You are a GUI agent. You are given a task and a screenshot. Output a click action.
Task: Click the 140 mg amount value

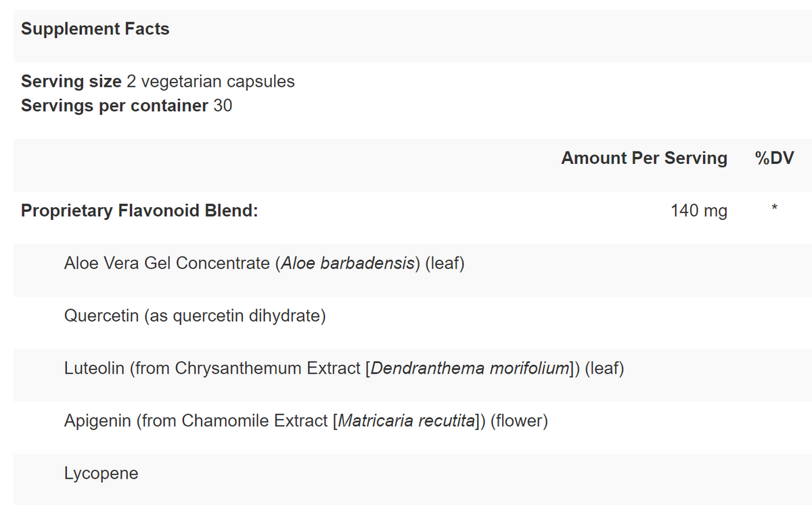[699, 211]
